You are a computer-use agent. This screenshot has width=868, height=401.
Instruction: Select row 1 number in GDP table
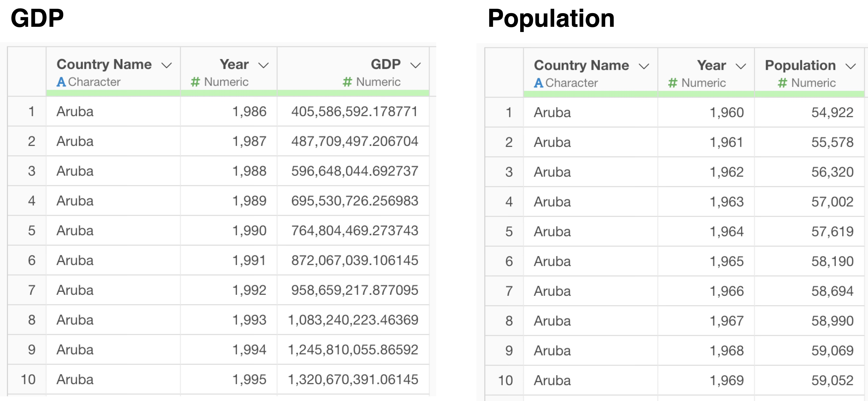pos(31,112)
